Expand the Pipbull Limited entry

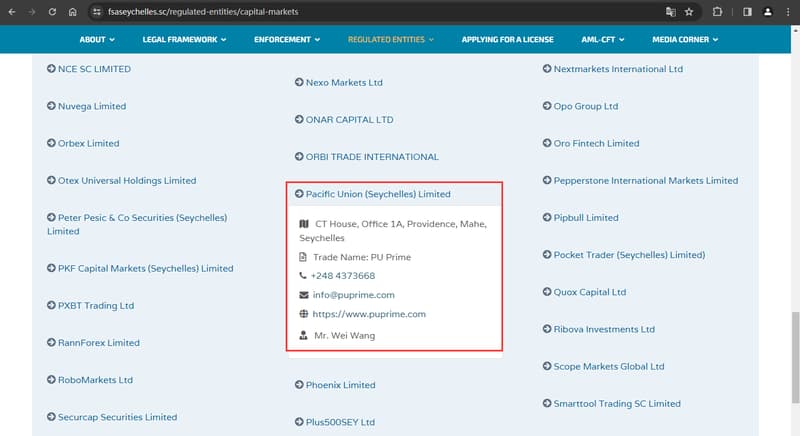(581, 218)
